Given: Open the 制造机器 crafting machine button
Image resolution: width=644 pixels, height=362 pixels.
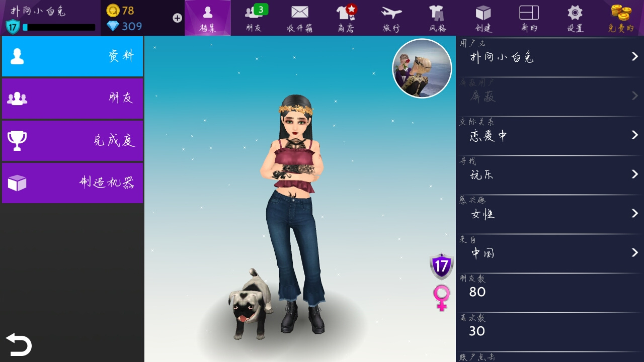Looking at the screenshot, I should point(72,183).
